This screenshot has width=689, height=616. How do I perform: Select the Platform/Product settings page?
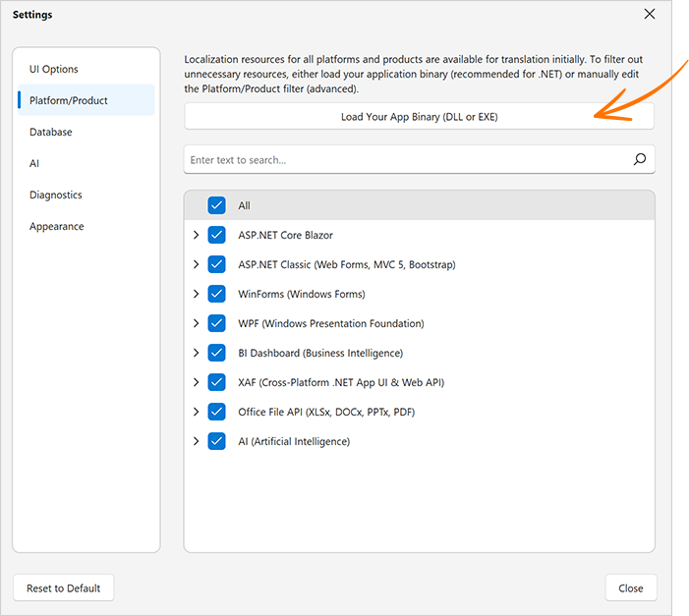[x=86, y=100]
